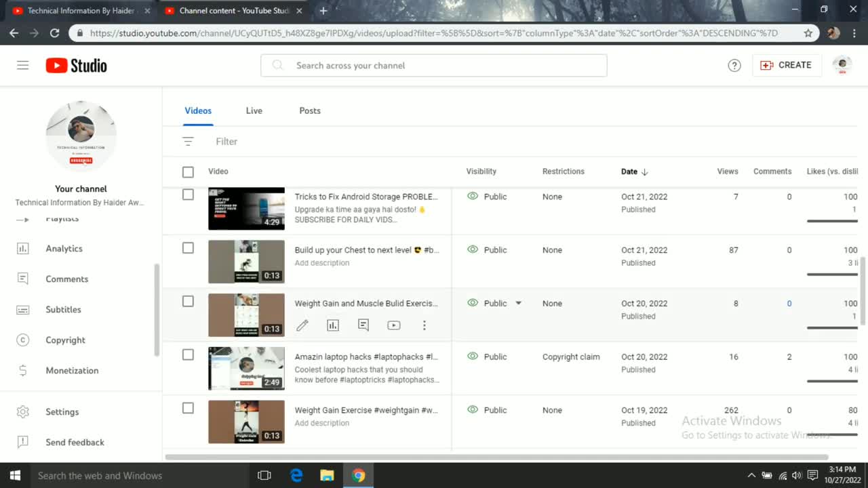Viewport: 868px width, 488px height.
Task: Open Analytics from the sidebar
Action: click(x=64, y=249)
